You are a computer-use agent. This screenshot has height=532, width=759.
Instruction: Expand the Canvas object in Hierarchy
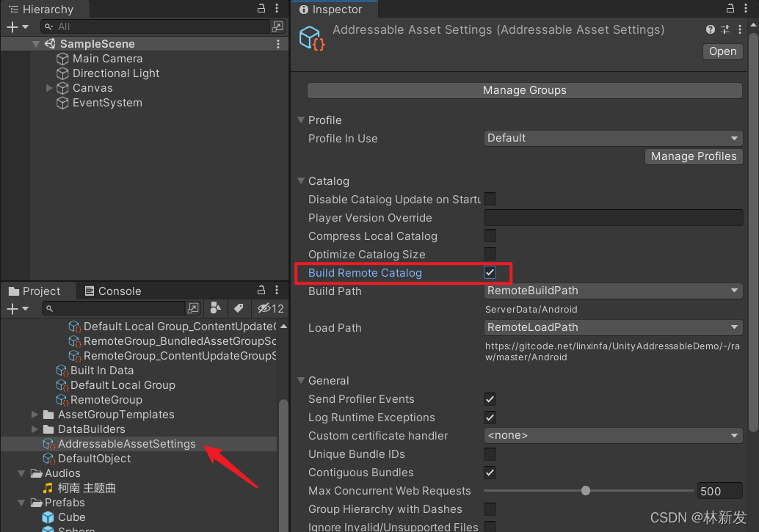pos(49,88)
